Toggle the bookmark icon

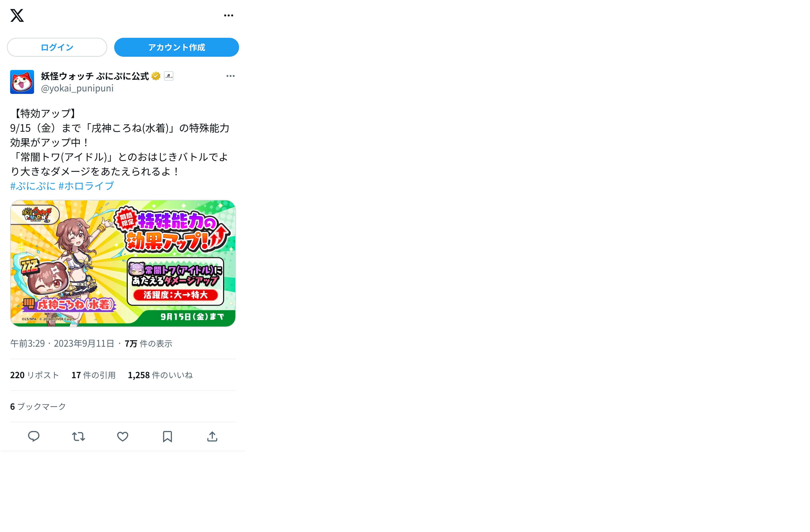click(x=167, y=436)
